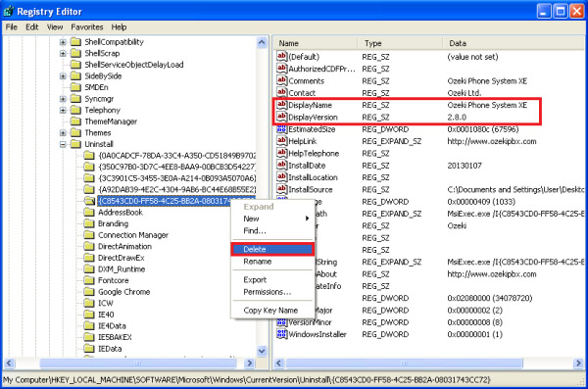
Task: Click the Registry Editor title bar icon
Action: (8, 11)
